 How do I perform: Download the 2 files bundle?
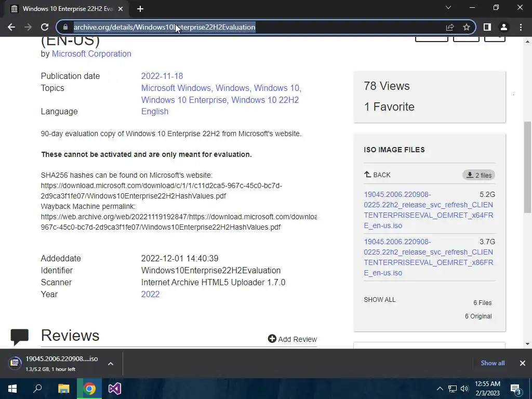click(478, 175)
